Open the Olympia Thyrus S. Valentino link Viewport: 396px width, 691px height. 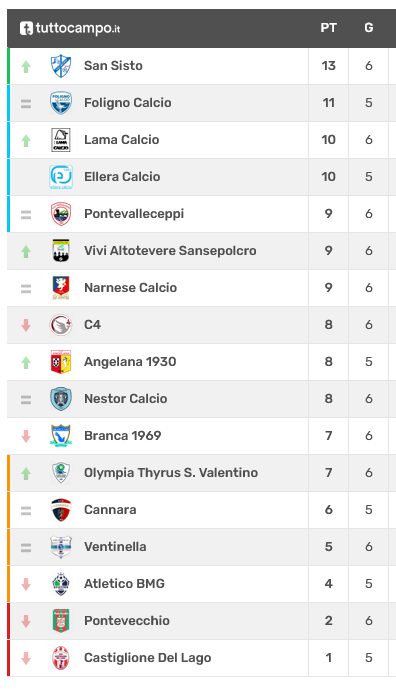(x=171, y=473)
